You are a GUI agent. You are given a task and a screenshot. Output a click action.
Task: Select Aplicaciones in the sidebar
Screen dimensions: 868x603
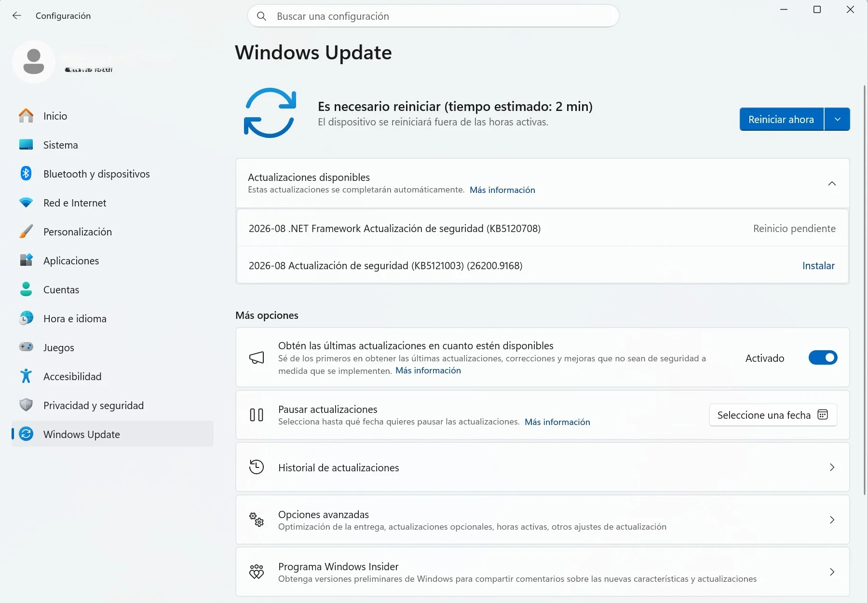pyautogui.click(x=112, y=260)
